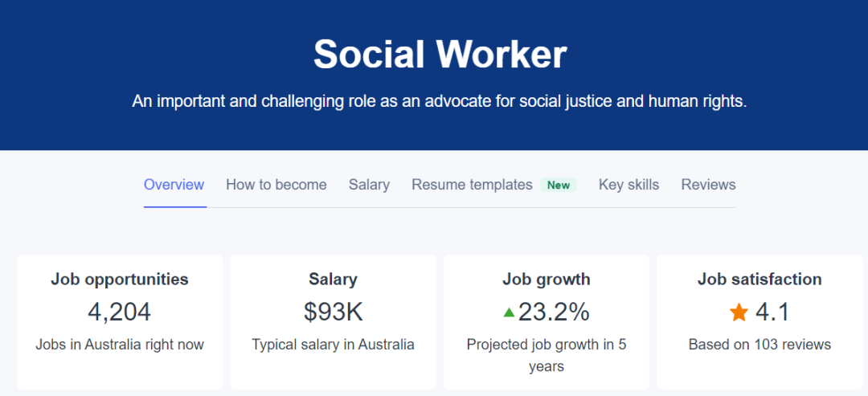Viewport: 868px width, 396px height.
Task: Click the green job growth arrow icon
Action: pos(509,313)
